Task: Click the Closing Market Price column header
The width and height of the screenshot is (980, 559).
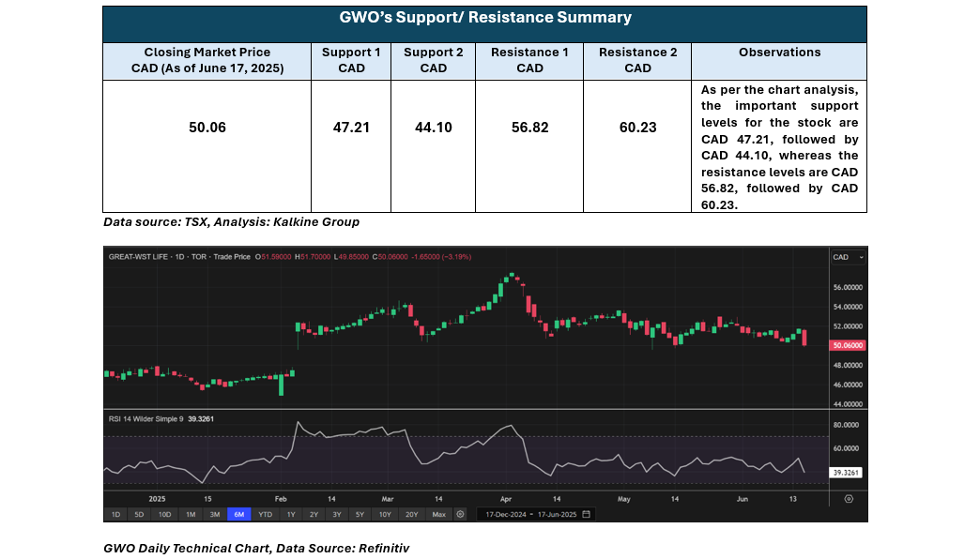Action: [207, 61]
